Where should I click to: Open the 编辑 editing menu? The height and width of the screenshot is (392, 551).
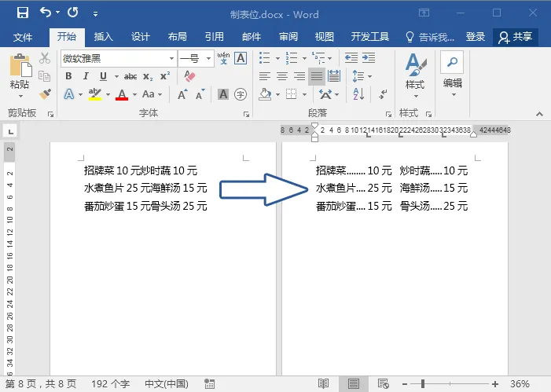pos(453,75)
